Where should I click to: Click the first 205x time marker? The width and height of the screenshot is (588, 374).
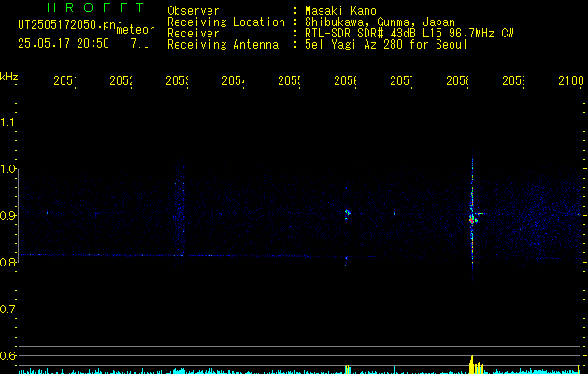(x=65, y=80)
